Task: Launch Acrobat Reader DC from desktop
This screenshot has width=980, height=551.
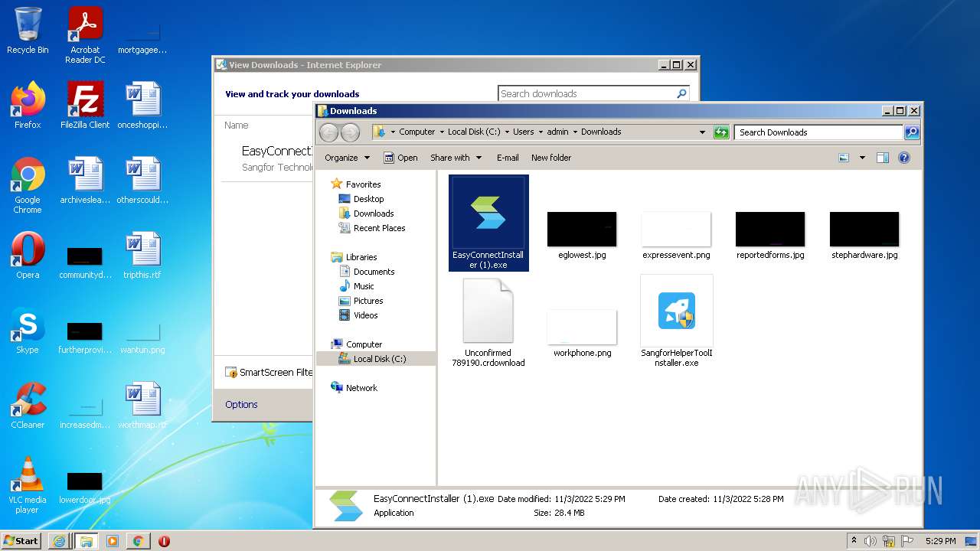Action: (85, 35)
